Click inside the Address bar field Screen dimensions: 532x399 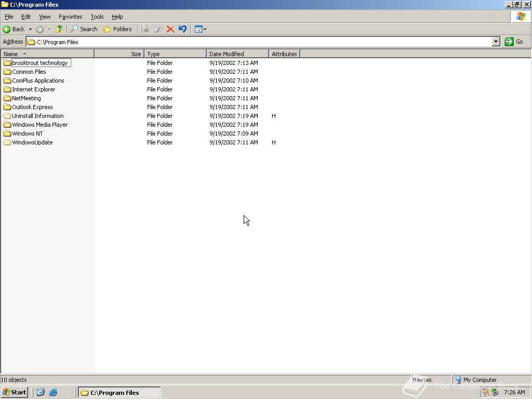coord(259,42)
